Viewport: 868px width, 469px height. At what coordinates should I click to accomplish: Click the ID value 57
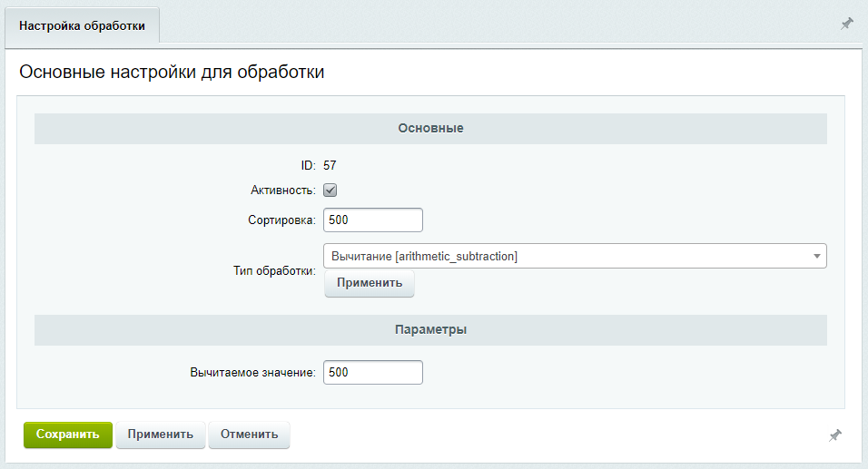click(330, 165)
